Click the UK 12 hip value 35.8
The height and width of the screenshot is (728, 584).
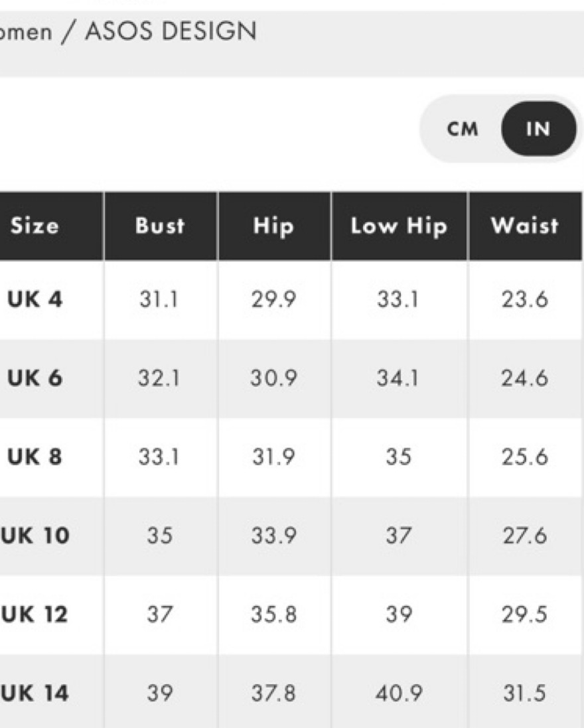274,615
